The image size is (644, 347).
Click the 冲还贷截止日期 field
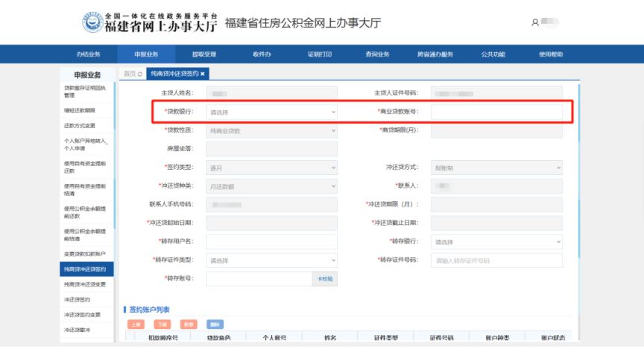(496, 223)
